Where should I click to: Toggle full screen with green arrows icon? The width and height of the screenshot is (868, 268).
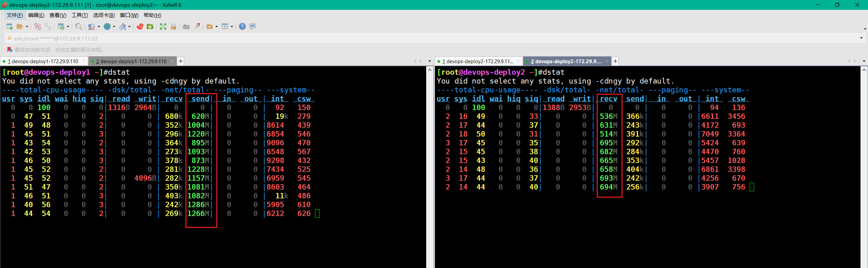(x=163, y=26)
